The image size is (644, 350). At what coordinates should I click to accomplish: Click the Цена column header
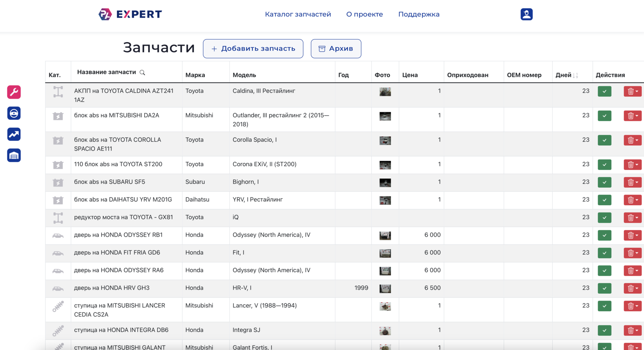tap(410, 75)
